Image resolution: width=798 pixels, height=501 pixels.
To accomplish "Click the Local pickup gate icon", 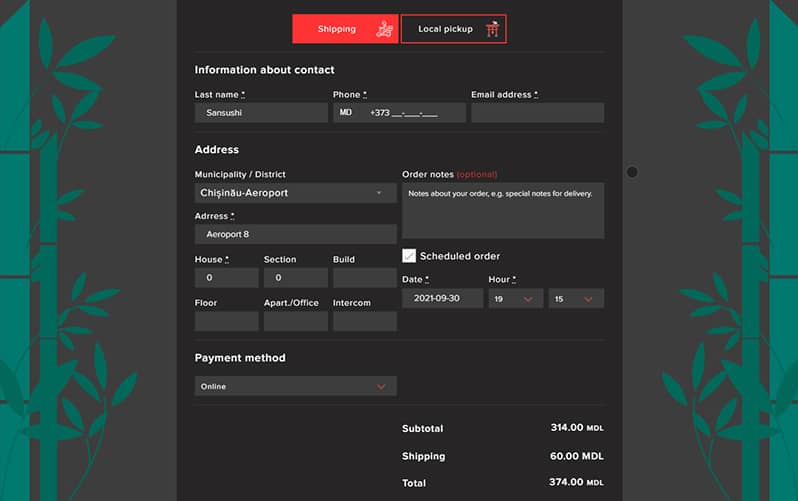I will pos(492,30).
